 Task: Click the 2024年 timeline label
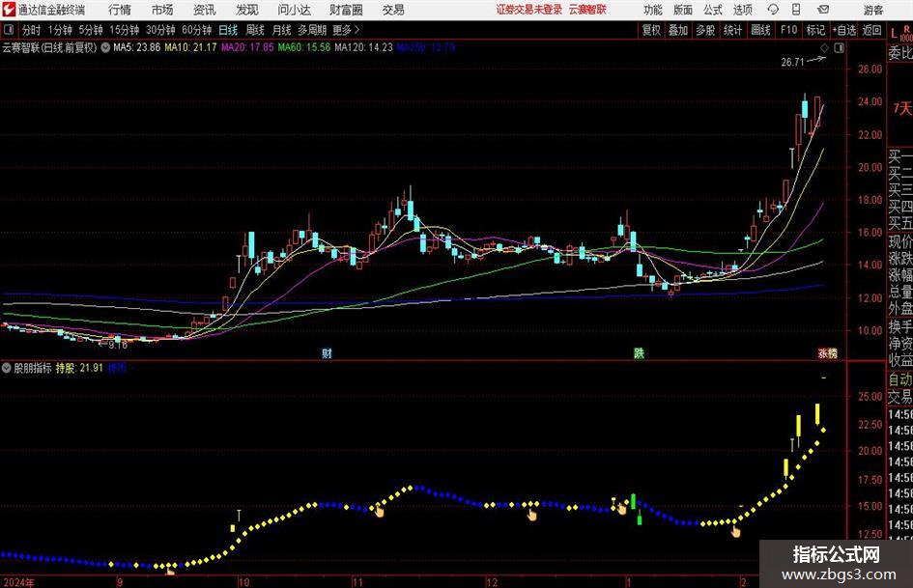tap(18, 582)
